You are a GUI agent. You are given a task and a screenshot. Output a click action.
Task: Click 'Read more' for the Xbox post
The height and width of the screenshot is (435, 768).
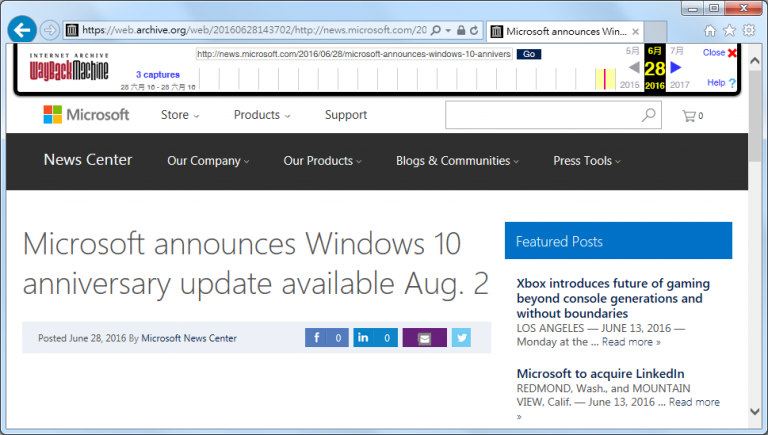(x=631, y=342)
